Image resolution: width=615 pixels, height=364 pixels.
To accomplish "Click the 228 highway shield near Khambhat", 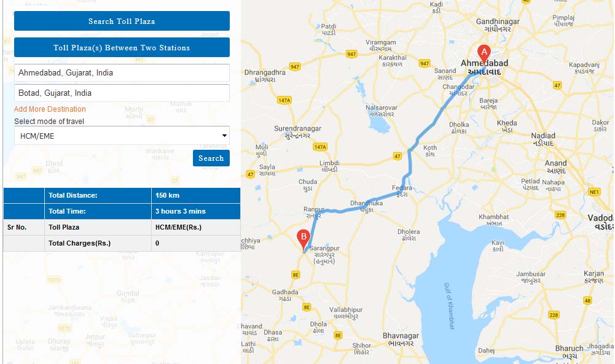I will click(560, 215).
